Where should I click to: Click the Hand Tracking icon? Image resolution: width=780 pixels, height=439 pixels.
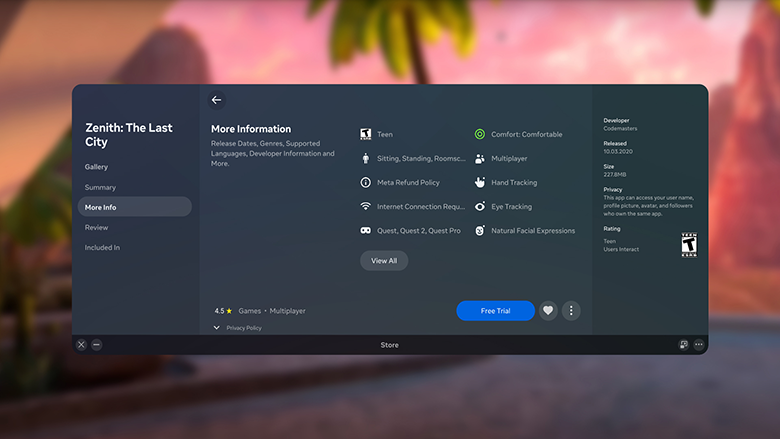(480, 182)
